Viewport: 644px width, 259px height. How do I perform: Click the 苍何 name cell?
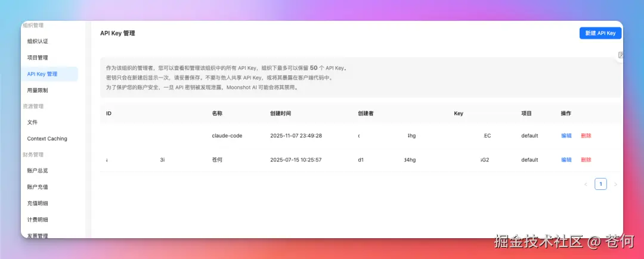[217, 160]
